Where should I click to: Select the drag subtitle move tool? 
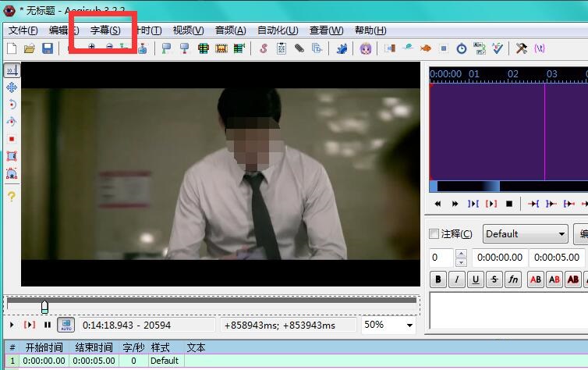click(12, 87)
